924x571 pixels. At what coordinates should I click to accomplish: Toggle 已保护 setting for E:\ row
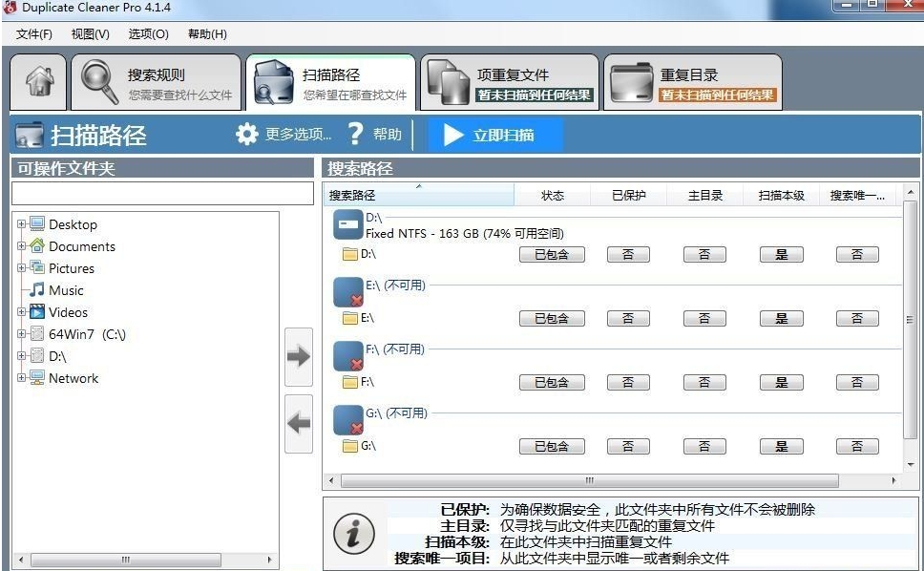pyautogui.click(x=628, y=319)
